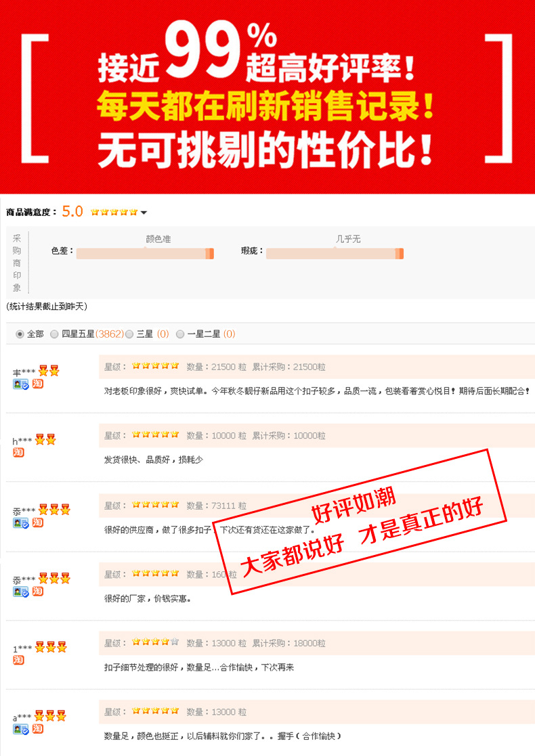This screenshot has height=756, width=535.
Task: Click the medal rank icons beside reviewer h***
Action: pos(45,439)
